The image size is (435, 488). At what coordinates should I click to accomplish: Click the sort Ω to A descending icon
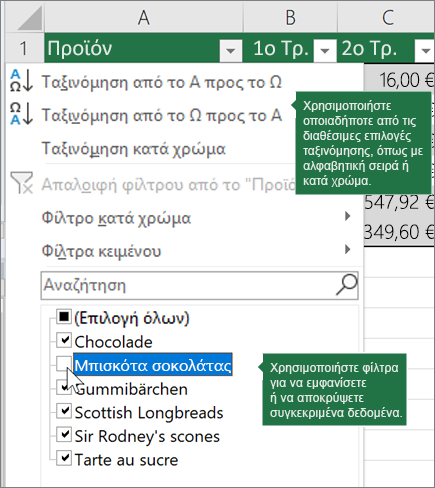21,114
